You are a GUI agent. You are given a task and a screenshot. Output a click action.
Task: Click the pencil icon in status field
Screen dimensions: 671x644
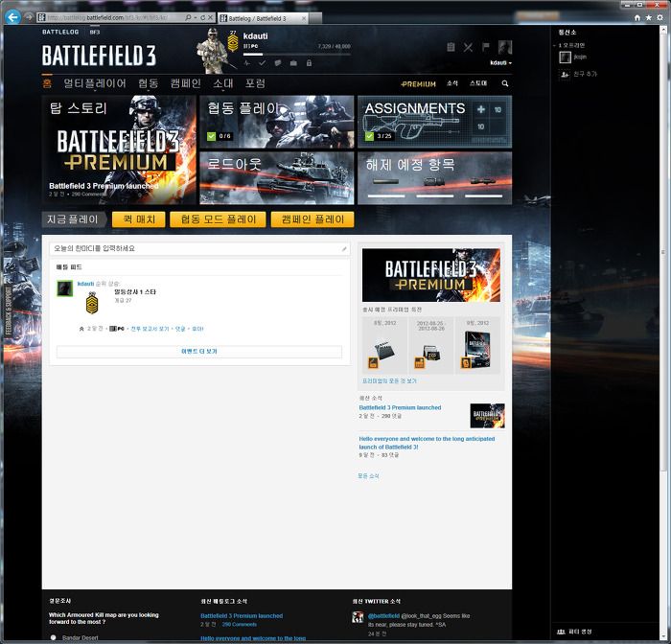tap(343, 248)
